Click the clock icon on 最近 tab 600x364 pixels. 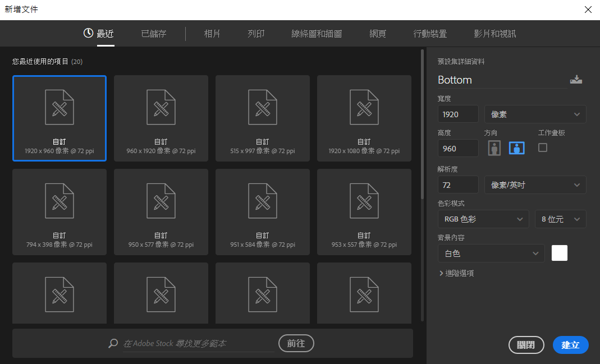tap(88, 33)
